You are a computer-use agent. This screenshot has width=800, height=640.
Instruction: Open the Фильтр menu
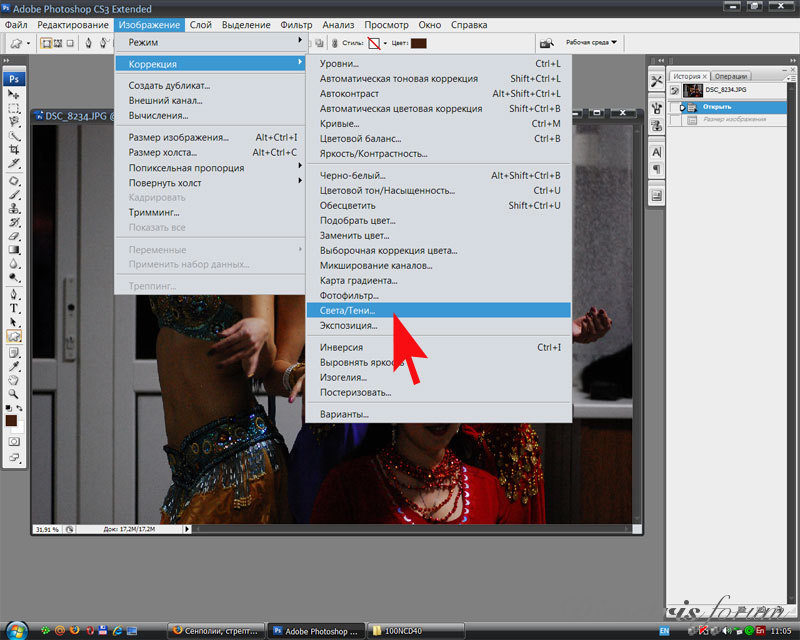(296, 24)
